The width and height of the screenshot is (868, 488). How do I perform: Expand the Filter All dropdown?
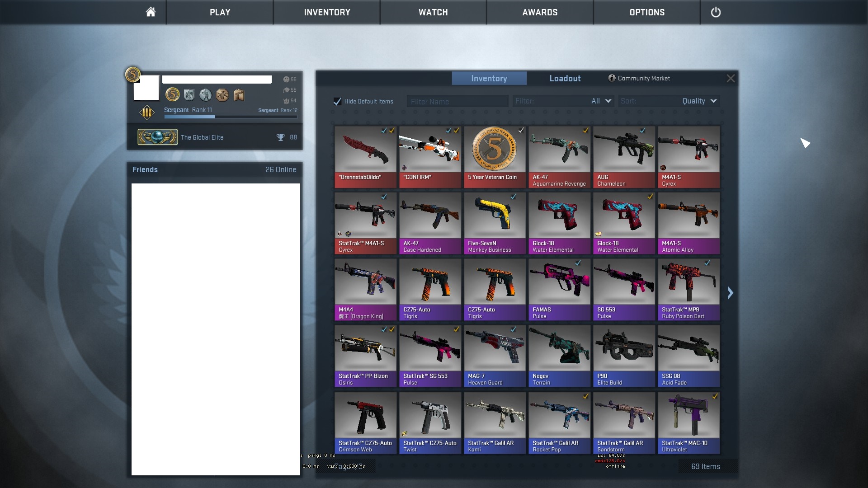pyautogui.click(x=563, y=101)
